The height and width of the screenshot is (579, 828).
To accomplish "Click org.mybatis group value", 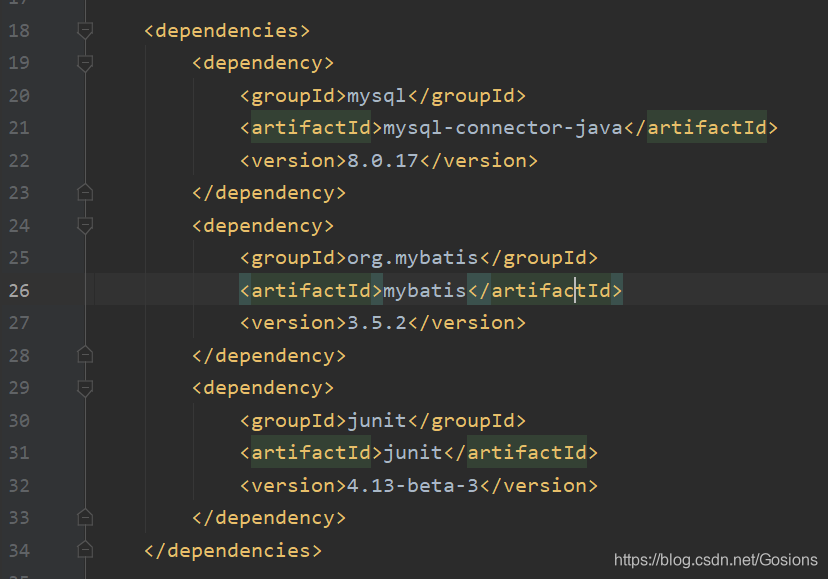I will 412,258.
